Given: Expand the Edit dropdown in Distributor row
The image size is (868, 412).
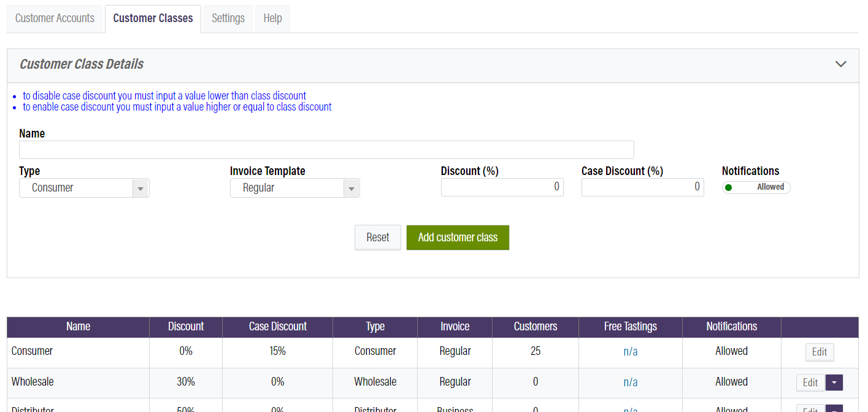Looking at the screenshot, I should pyautogui.click(x=834, y=409).
